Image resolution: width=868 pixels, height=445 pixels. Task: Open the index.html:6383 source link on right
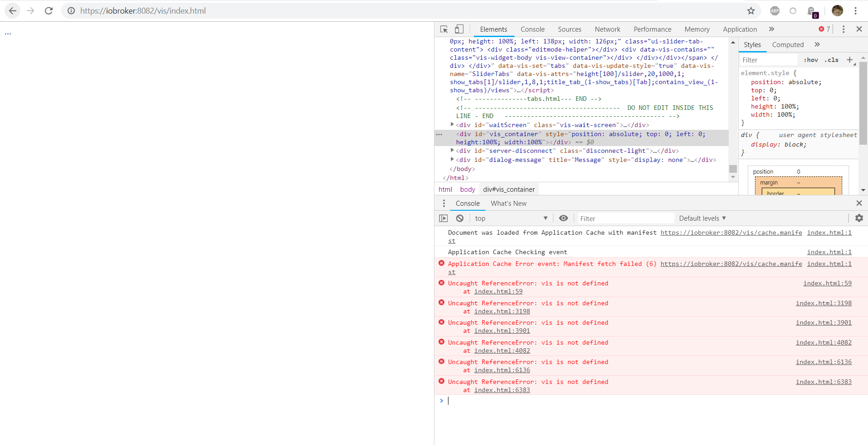pyautogui.click(x=824, y=382)
